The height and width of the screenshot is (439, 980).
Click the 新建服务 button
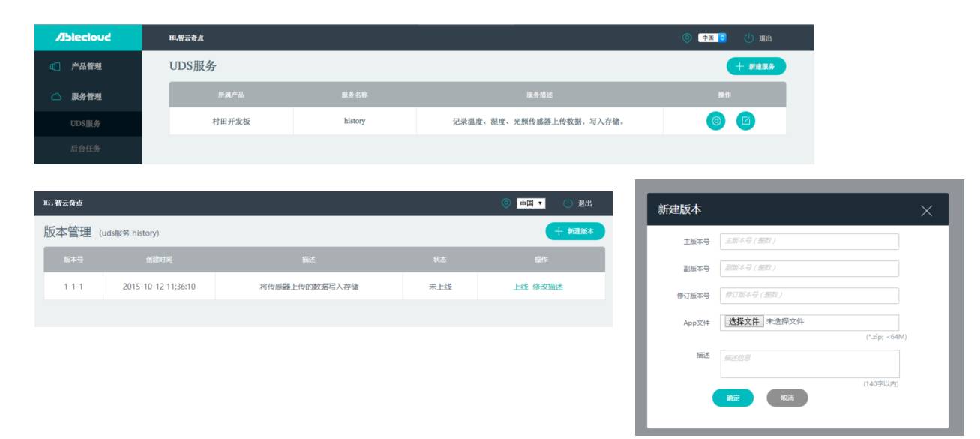click(x=756, y=66)
